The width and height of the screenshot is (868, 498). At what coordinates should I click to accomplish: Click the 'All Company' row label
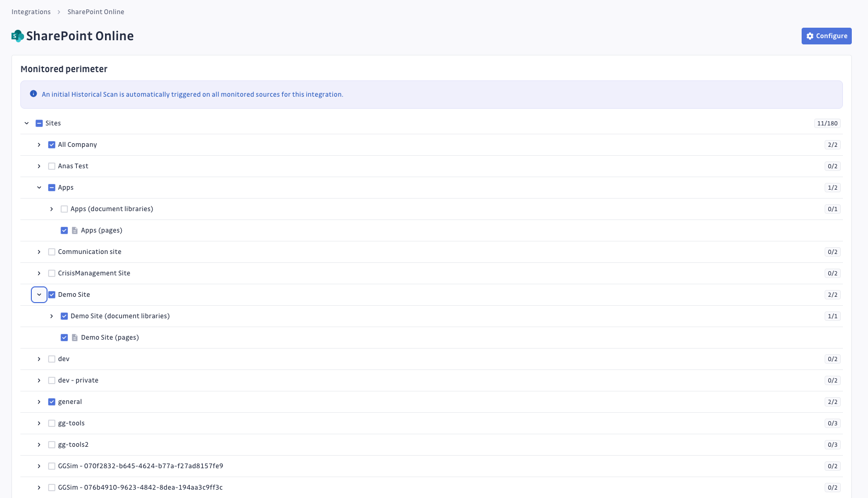(77, 145)
